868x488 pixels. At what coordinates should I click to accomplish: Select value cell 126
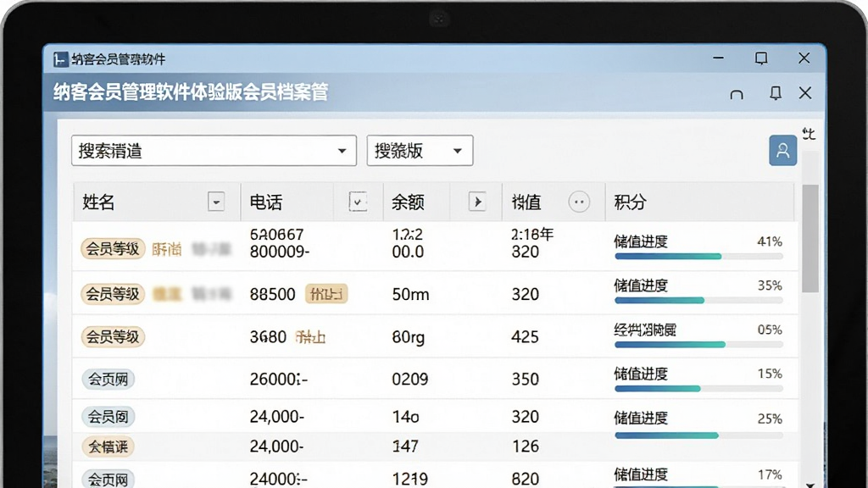click(x=525, y=446)
